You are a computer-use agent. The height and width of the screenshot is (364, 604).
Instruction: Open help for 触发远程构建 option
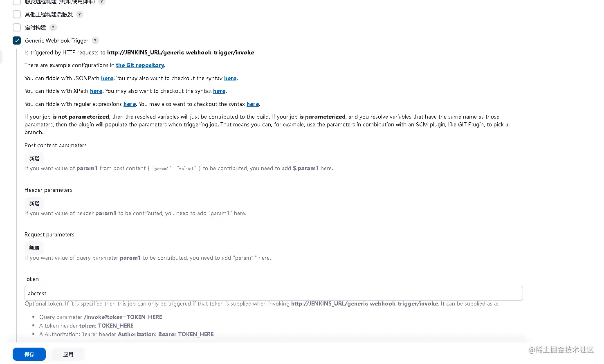click(102, 2)
